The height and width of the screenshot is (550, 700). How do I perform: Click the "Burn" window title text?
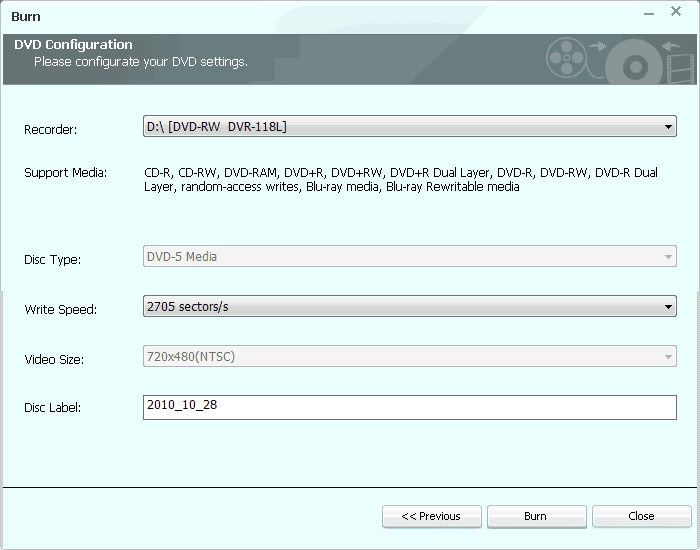click(26, 17)
